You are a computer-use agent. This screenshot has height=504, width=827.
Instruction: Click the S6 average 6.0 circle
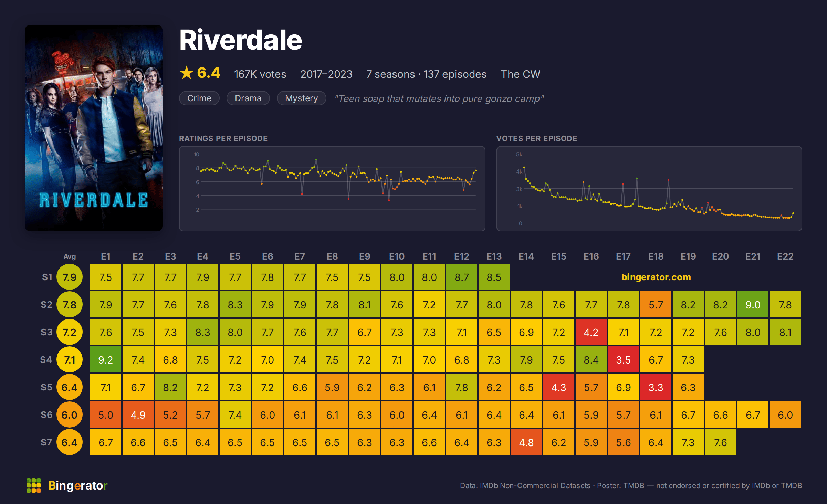(x=70, y=415)
